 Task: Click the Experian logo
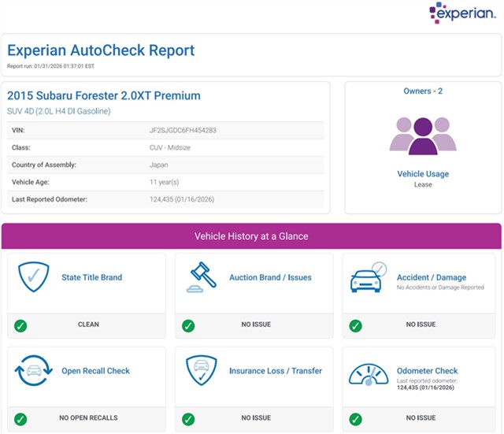(461, 14)
